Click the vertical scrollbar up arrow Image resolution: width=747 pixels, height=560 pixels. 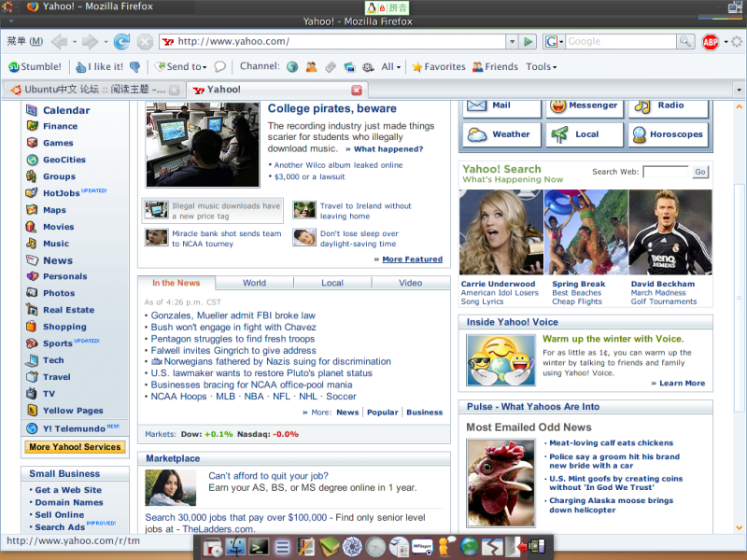(739, 106)
